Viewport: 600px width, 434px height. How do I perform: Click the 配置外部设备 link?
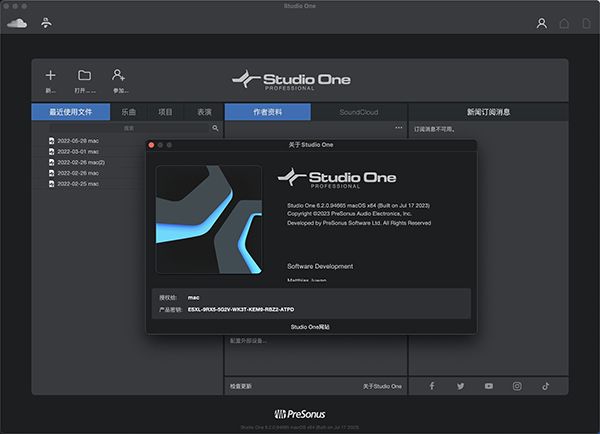[248, 340]
